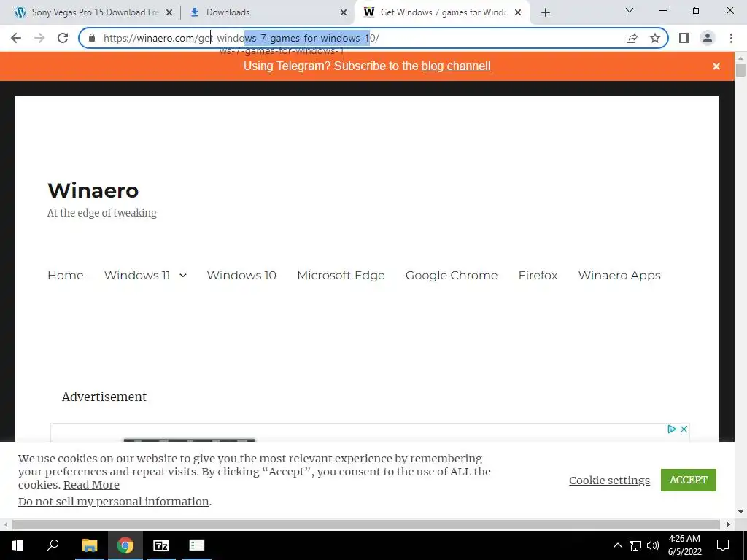Image resolution: width=747 pixels, height=560 pixels.
Task: Go back using the browser back arrow
Action: 16,38
